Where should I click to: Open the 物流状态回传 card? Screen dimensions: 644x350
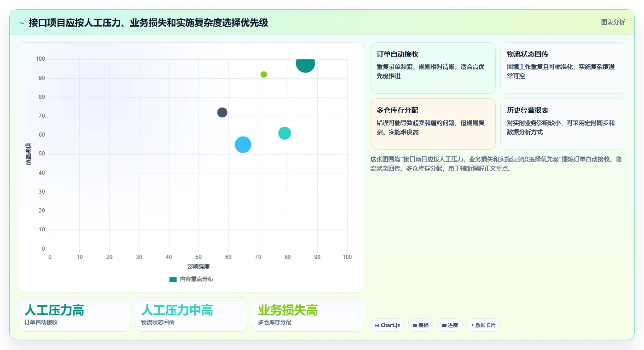[563, 68]
